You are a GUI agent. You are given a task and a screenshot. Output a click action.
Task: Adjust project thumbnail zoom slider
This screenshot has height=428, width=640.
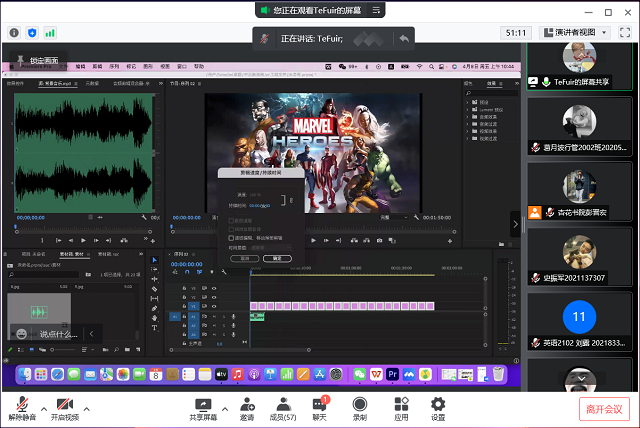pos(62,350)
